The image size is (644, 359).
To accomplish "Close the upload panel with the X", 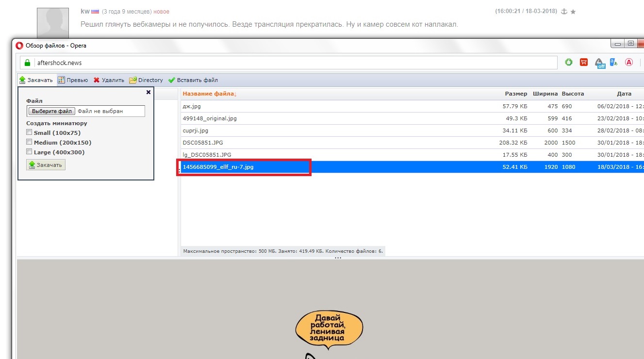I will pos(149,92).
